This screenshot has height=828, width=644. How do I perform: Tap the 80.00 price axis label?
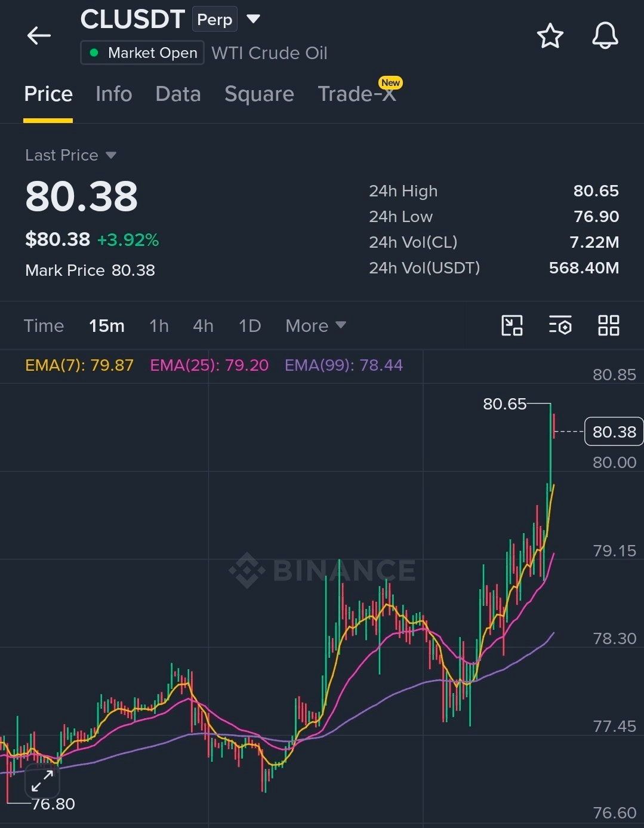coord(614,462)
